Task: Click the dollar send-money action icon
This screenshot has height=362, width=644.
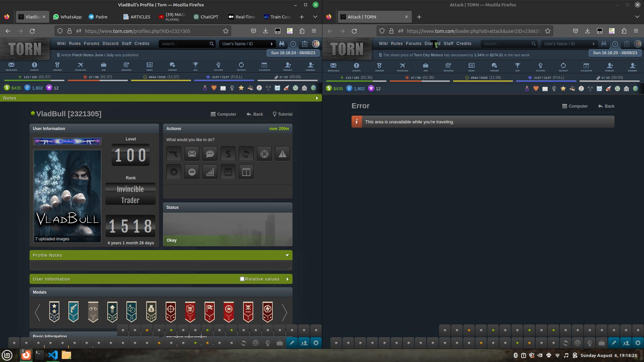Action: pos(228,154)
